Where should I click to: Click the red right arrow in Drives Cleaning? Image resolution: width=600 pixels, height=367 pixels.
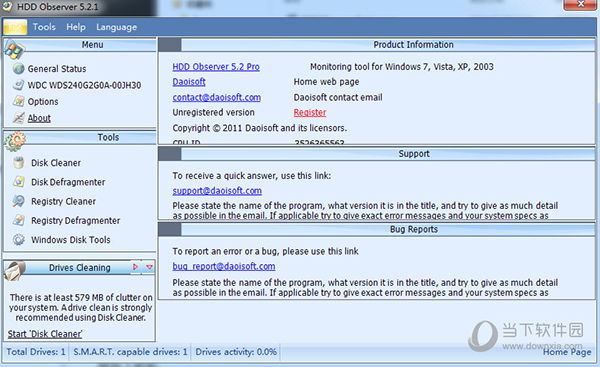pyautogui.click(x=135, y=267)
